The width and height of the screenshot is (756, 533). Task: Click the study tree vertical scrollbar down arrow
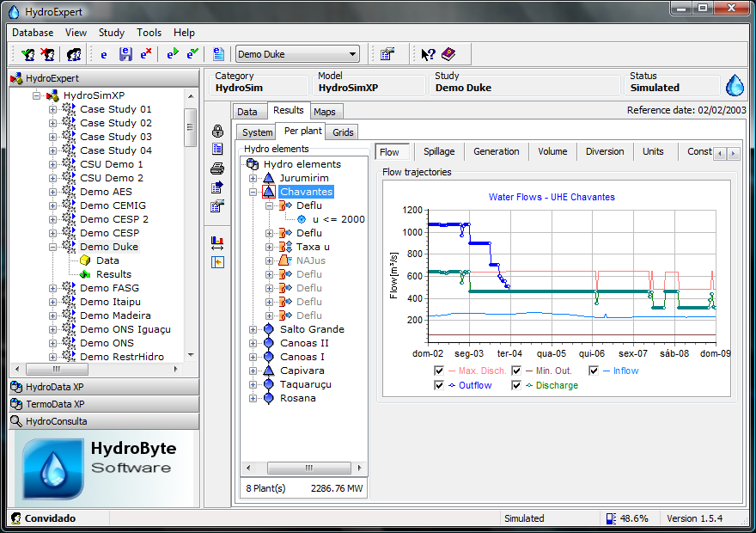click(x=191, y=355)
